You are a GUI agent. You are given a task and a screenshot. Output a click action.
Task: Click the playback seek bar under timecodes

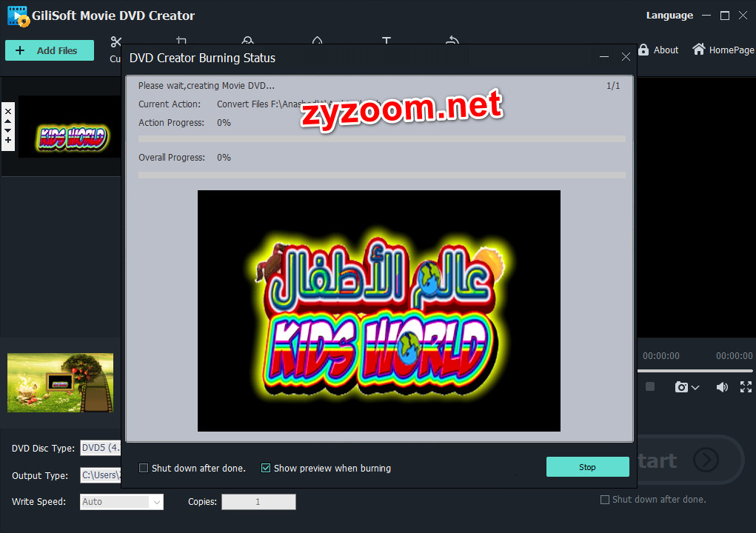tap(695, 371)
